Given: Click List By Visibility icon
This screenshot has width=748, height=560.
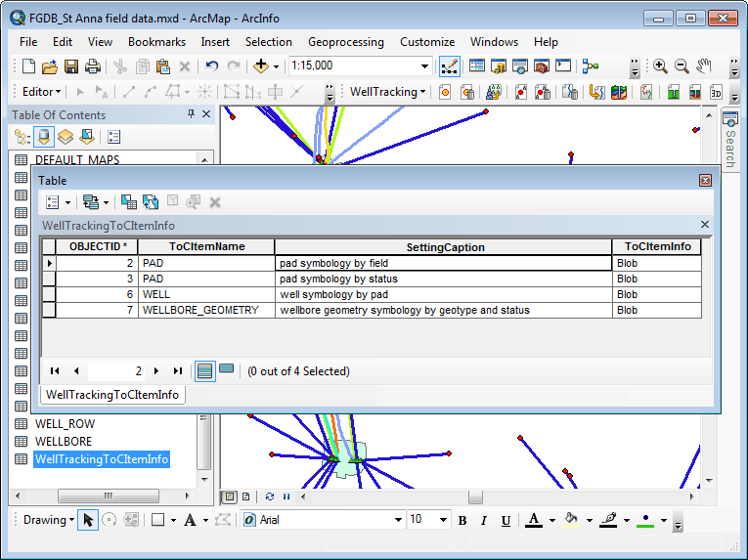Looking at the screenshot, I should (x=66, y=137).
